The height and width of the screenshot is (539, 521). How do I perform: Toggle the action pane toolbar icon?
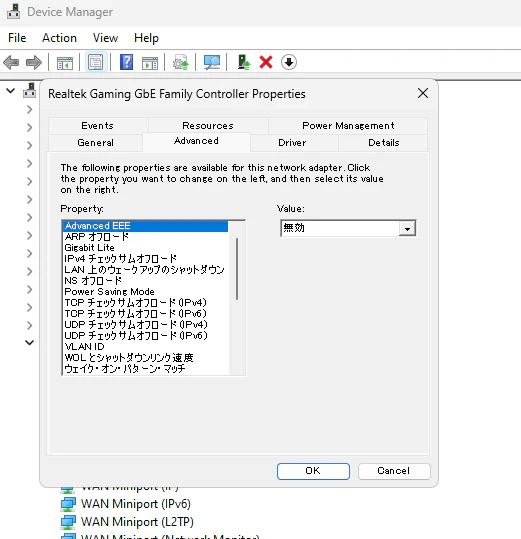click(x=150, y=63)
